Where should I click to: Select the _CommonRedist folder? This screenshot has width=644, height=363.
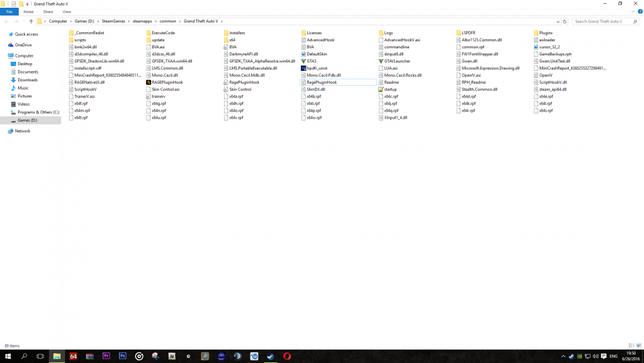86,33
